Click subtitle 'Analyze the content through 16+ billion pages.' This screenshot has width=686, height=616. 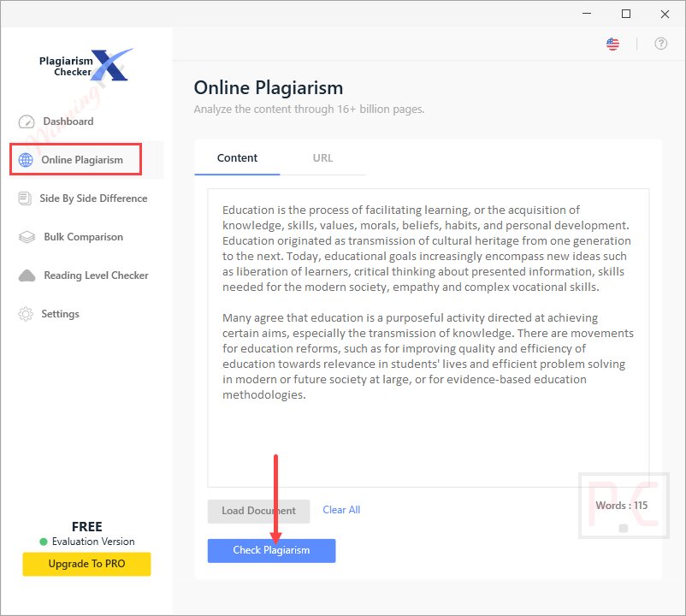tap(309, 110)
